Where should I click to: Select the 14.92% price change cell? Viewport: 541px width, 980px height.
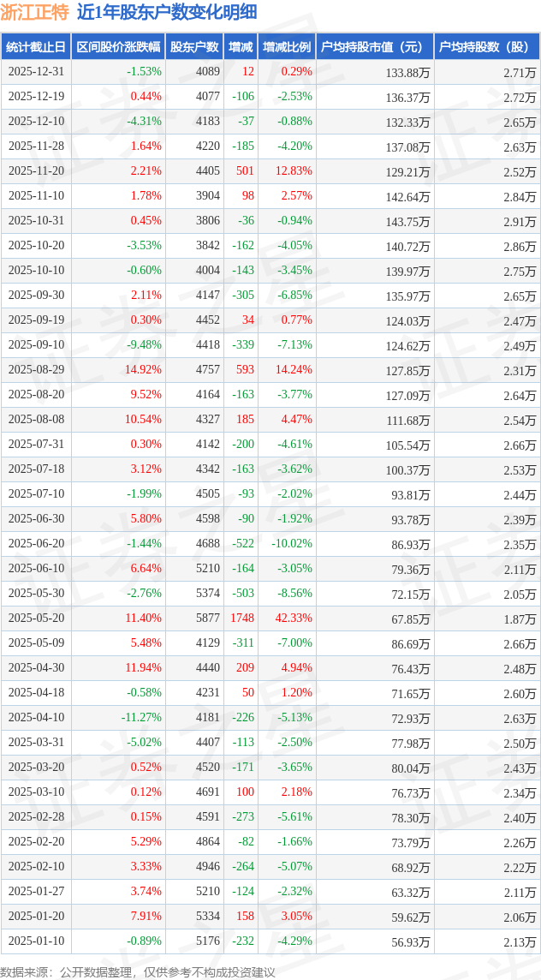[x=143, y=370]
